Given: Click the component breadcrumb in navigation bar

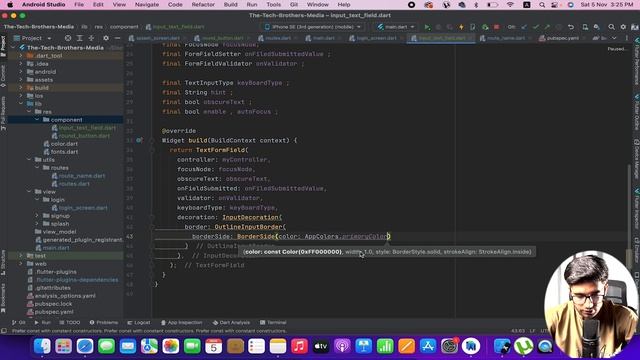Looking at the screenshot, I should point(124,27).
